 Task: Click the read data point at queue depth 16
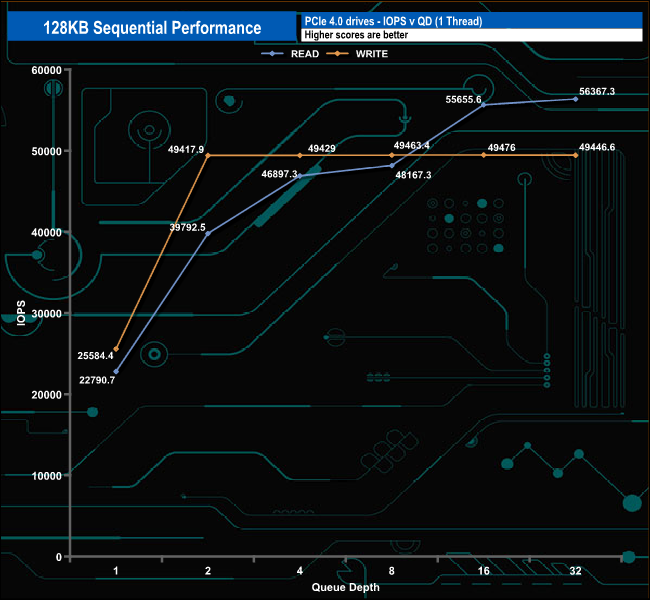(484, 105)
